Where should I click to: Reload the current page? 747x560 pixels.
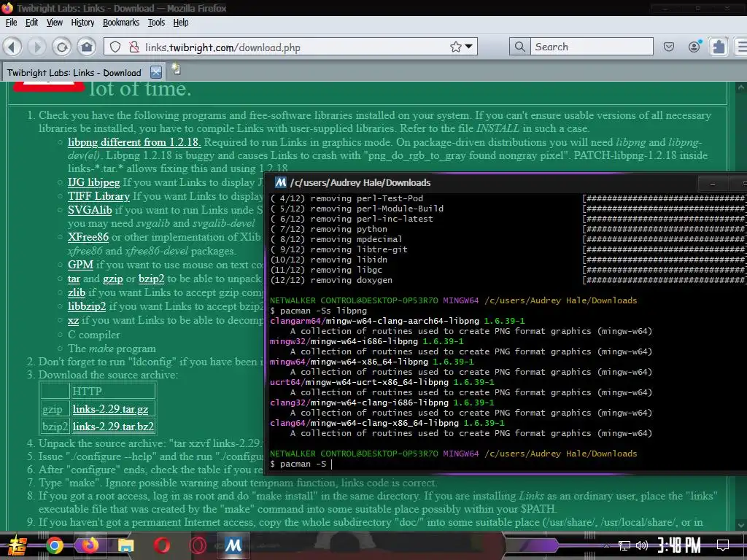pos(62,47)
